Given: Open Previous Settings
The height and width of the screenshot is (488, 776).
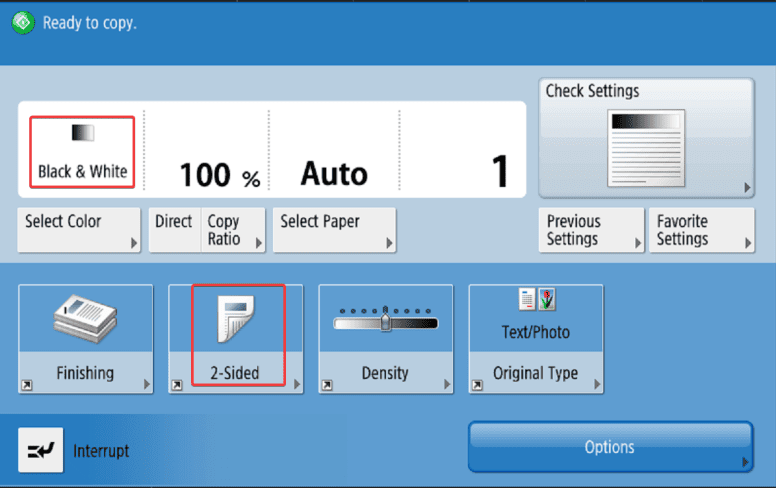Looking at the screenshot, I should click(x=591, y=230).
